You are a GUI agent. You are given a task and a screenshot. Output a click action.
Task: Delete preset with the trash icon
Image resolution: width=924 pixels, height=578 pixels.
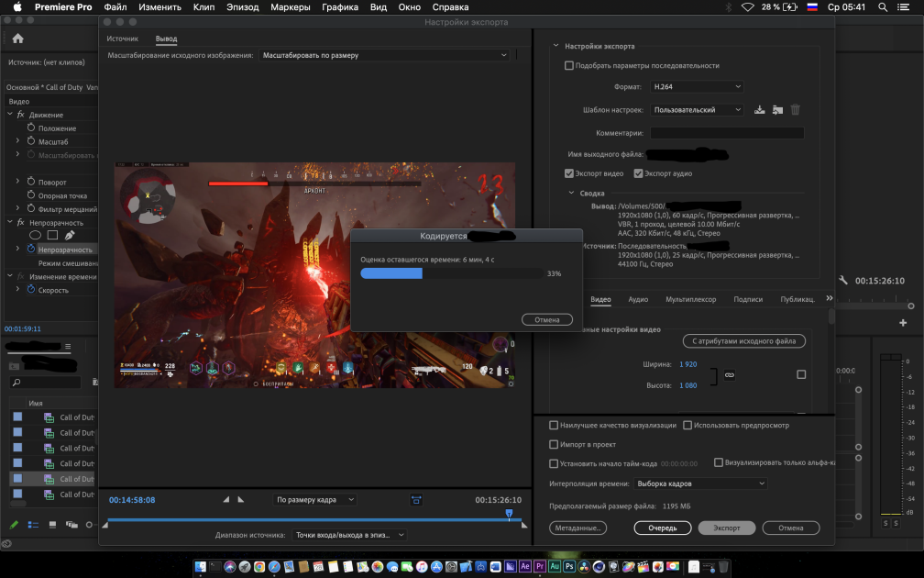(x=796, y=110)
